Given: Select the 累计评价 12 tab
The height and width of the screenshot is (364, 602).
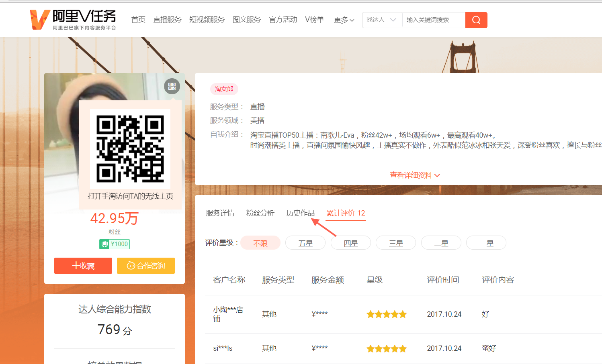Looking at the screenshot, I should [x=346, y=213].
